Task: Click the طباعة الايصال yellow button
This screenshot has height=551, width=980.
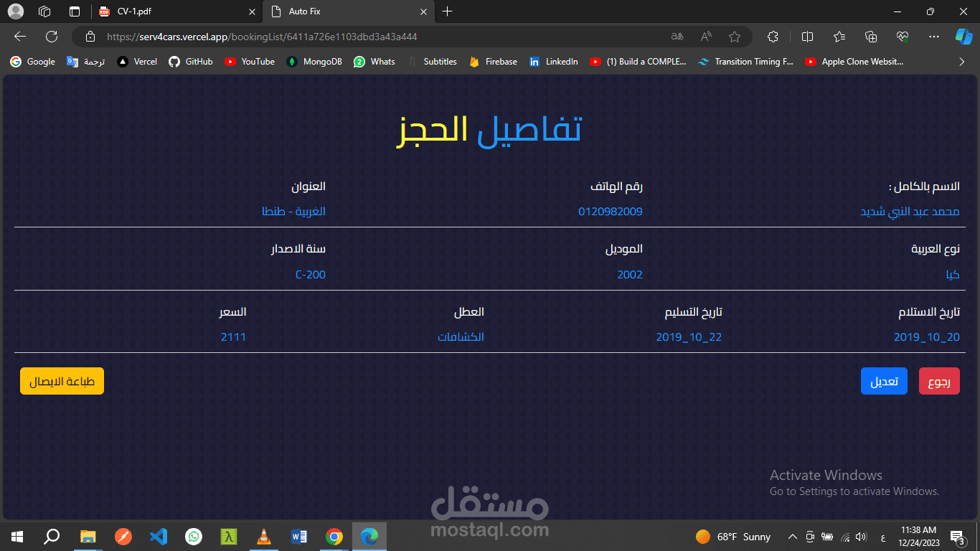Action: [x=62, y=382]
